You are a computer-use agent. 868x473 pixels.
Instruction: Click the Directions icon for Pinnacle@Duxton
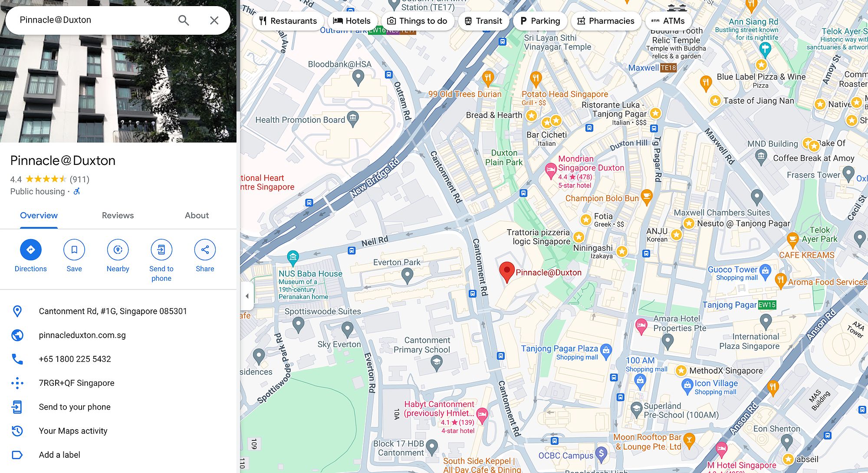click(x=30, y=250)
